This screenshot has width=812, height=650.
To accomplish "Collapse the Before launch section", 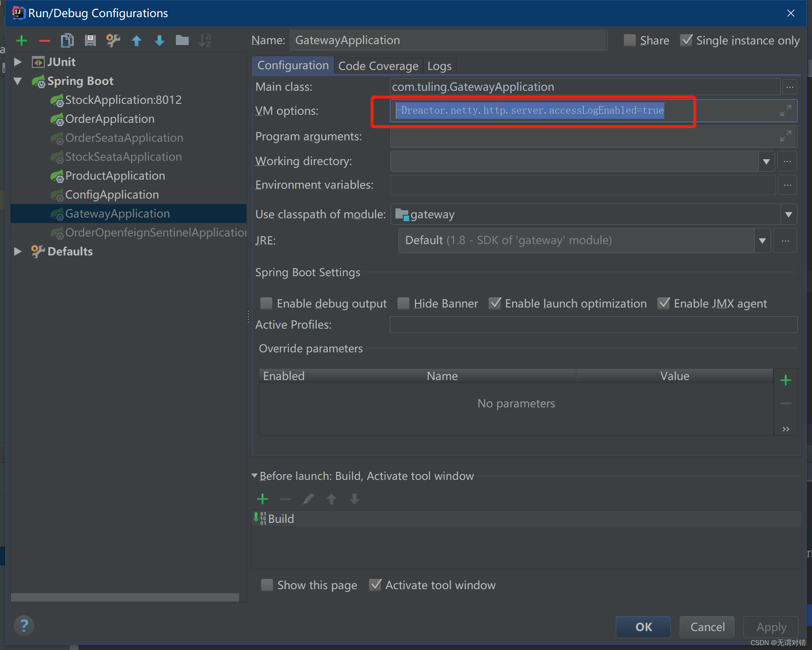I will (255, 475).
